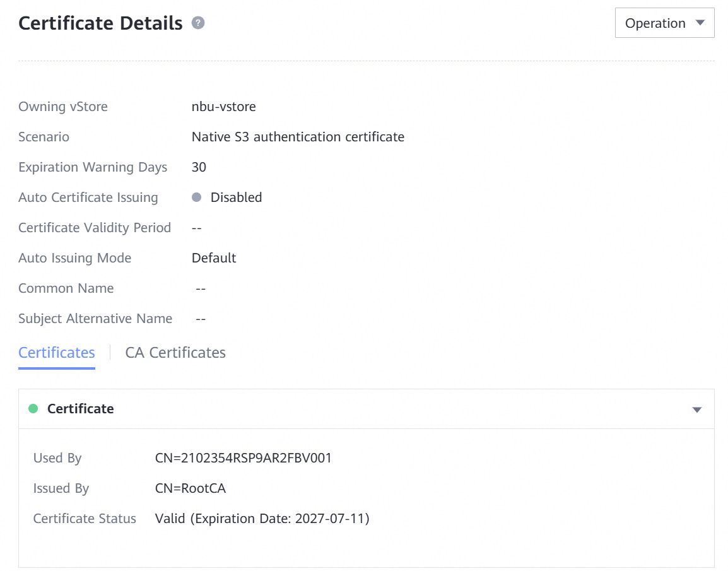Click the Valid expiration date status text
Viewport: 728px width, 571px height.
262,519
